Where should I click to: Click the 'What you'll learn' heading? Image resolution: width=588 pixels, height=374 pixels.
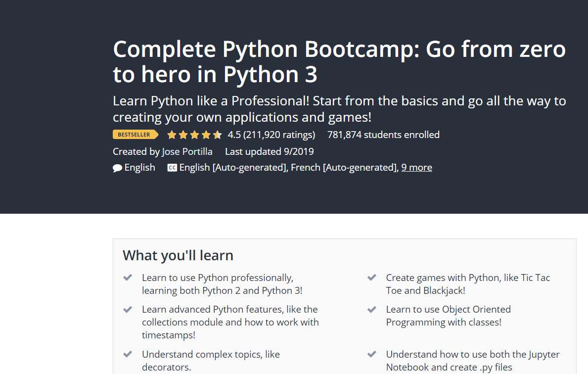pos(178,255)
